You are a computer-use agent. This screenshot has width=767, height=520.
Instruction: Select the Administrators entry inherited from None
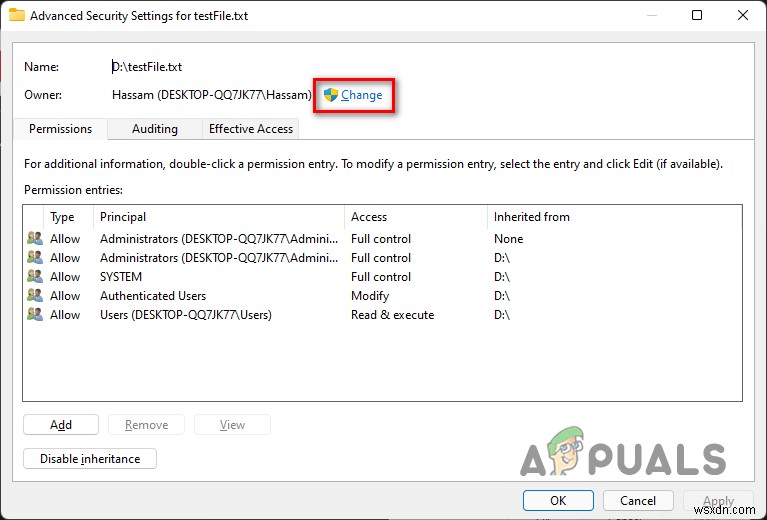point(382,239)
